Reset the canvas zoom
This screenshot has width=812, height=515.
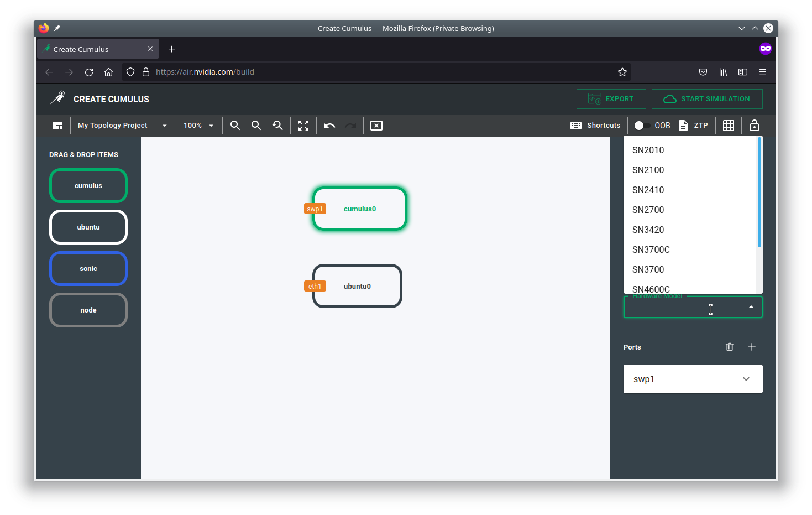[277, 126]
